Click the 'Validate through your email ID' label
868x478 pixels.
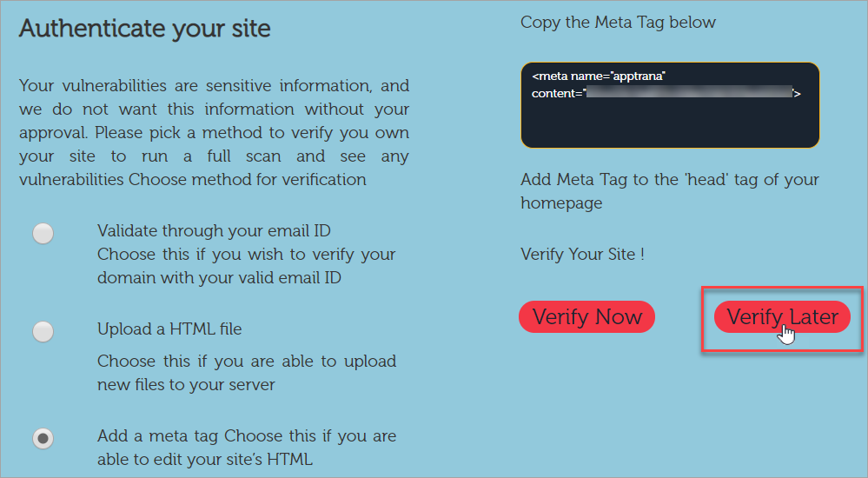(x=214, y=230)
